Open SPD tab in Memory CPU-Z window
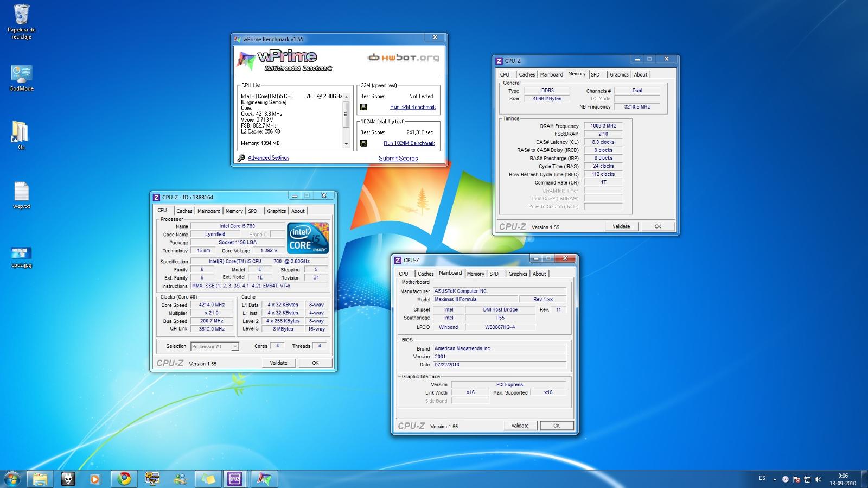This screenshot has height=488, width=868. [x=596, y=75]
